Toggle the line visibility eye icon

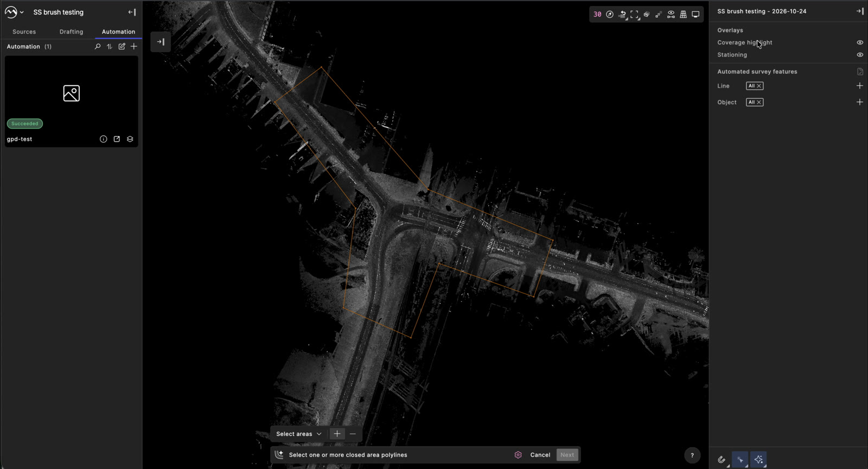coord(671,15)
